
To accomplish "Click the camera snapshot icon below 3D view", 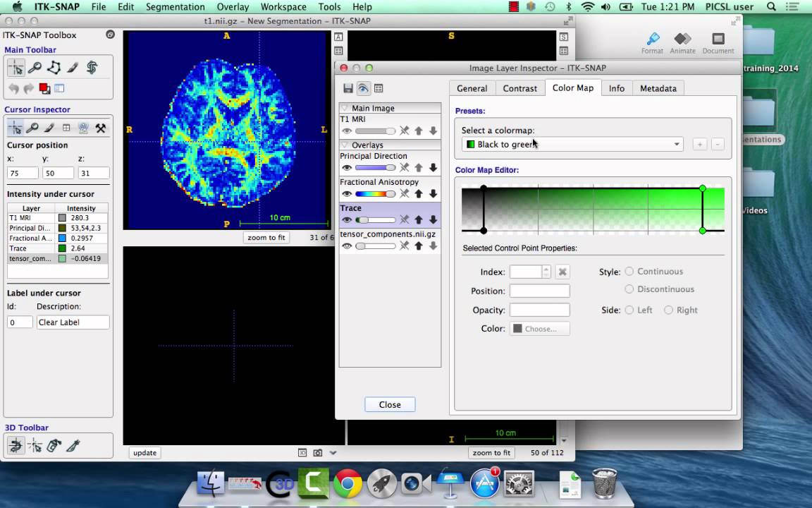I will point(317,452).
